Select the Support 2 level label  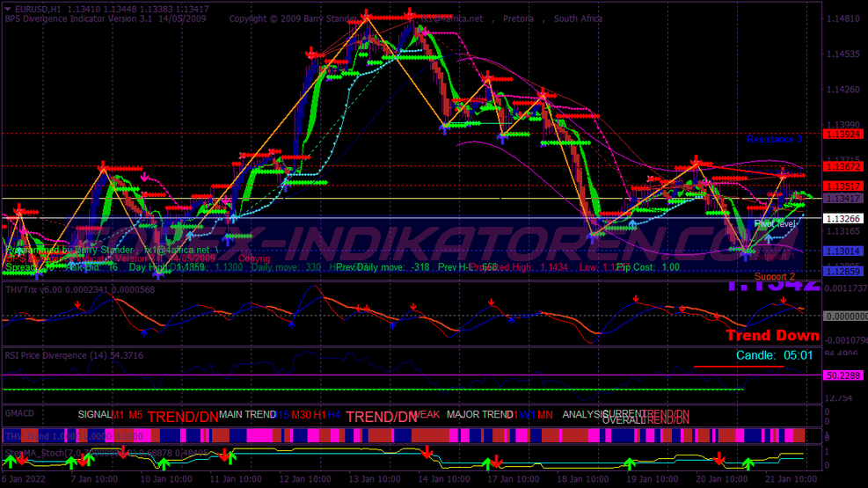click(x=774, y=276)
